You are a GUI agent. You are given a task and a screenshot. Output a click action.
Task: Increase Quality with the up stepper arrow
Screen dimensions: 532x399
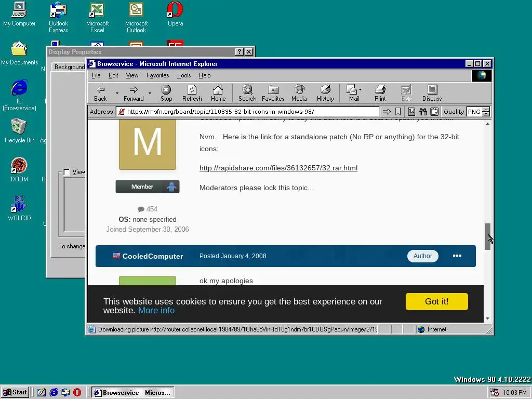(x=486, y=109)
